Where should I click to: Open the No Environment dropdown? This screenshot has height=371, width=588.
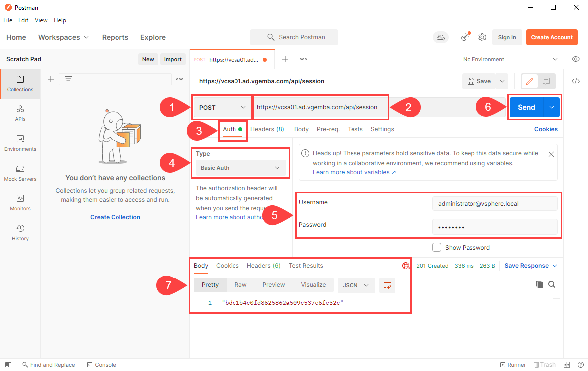pos(510,59)
